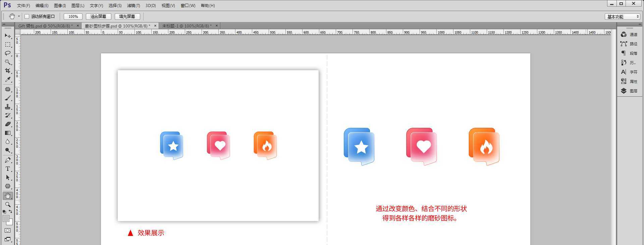Click the Photoshop Ps logo
This screenshot has height=245, width=644.
pyautogui.click(x=7, y=5)
